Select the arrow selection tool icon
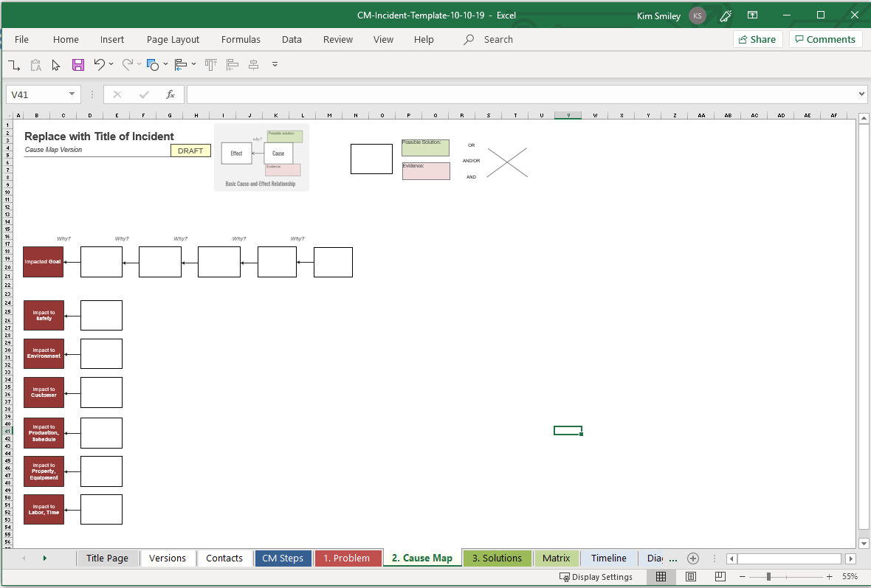 [55, 64]
